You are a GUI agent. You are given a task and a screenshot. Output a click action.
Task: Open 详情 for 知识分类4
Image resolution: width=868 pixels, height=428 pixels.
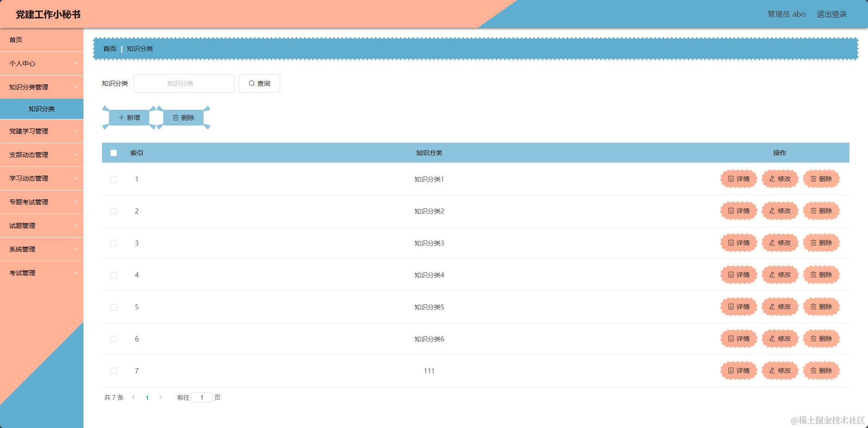739,275
